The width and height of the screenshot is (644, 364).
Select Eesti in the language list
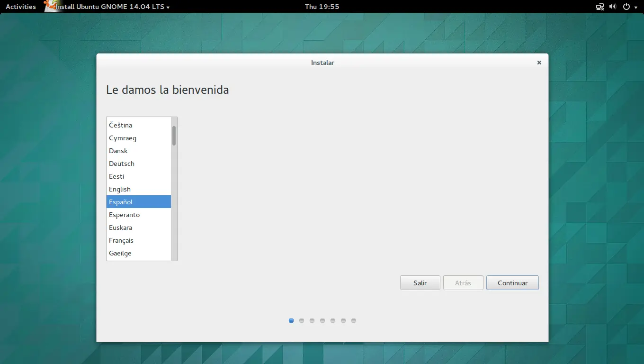[x=139, y=176]
